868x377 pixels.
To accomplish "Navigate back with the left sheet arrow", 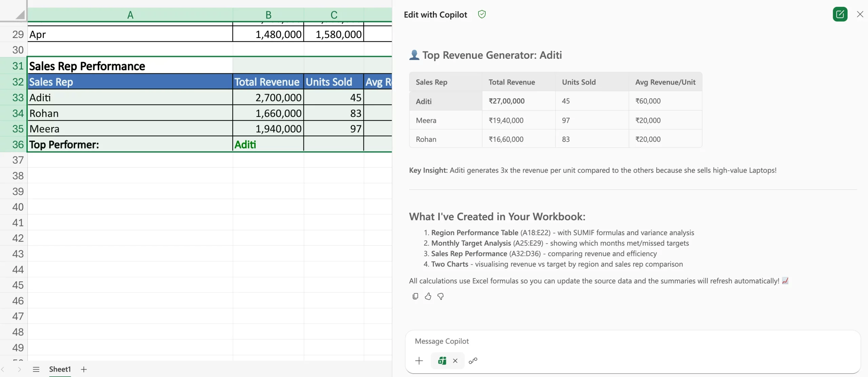I will (x=3, y=369).
